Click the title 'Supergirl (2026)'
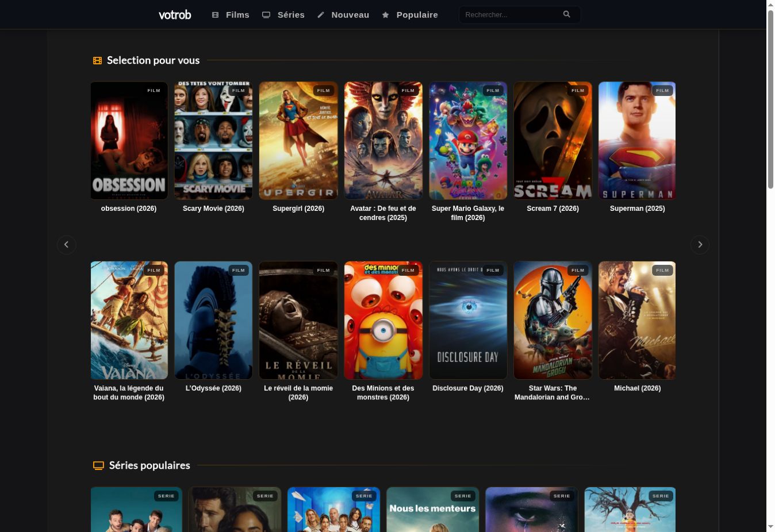This screenshot has width=775, height=532. click(298, 209)
